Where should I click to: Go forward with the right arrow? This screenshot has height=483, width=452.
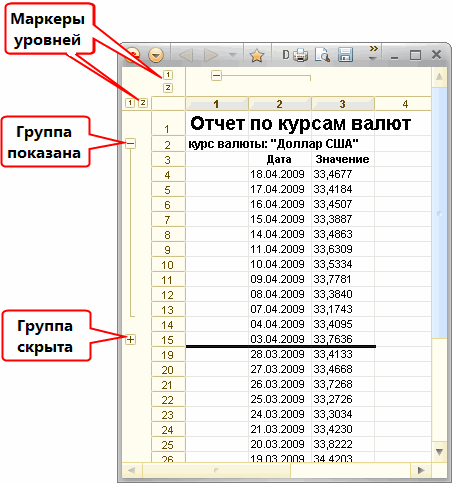pyautogui.click(x=210, y=55)
